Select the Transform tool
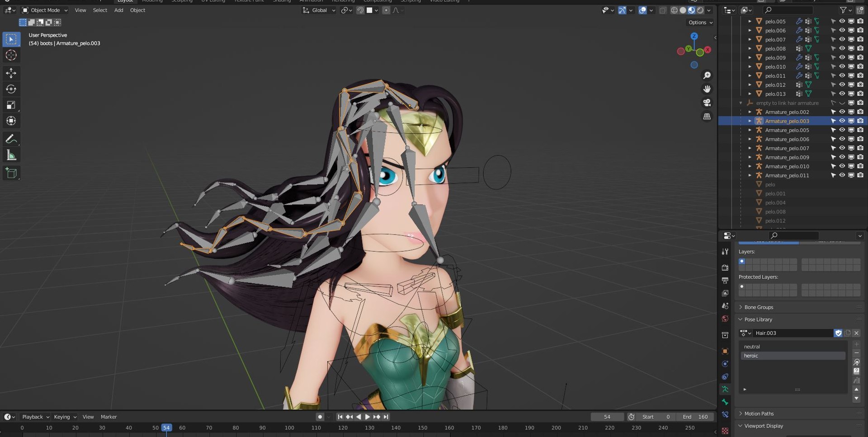The height and width of the screenshot is (437, 868). pyautogui.click(x=11, y=121)
